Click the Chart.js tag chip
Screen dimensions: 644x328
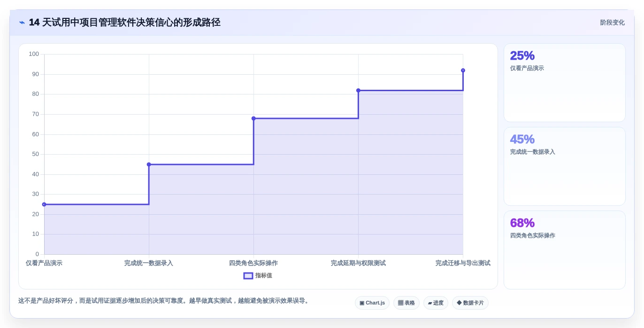(372, 303)
